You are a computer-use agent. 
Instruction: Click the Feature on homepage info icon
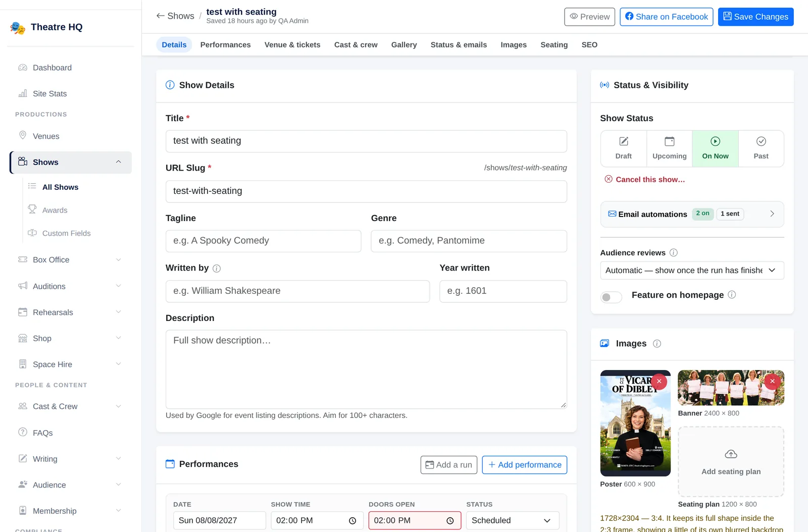click(x=732, y=295)
